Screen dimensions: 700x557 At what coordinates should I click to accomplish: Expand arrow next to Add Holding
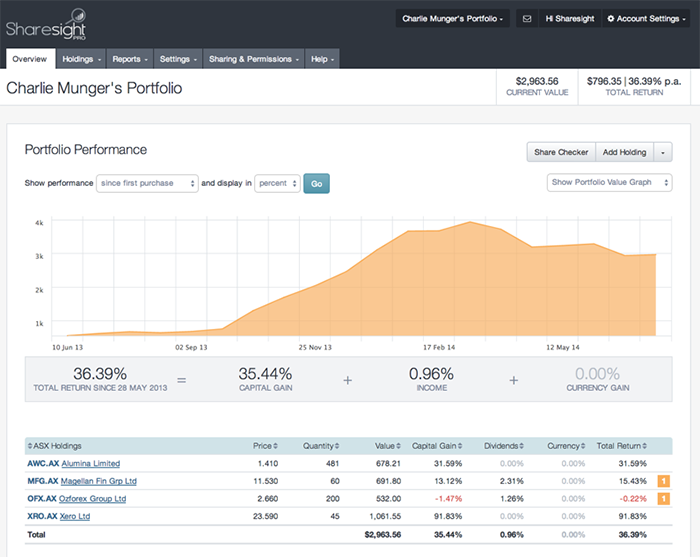click(663, 152)
